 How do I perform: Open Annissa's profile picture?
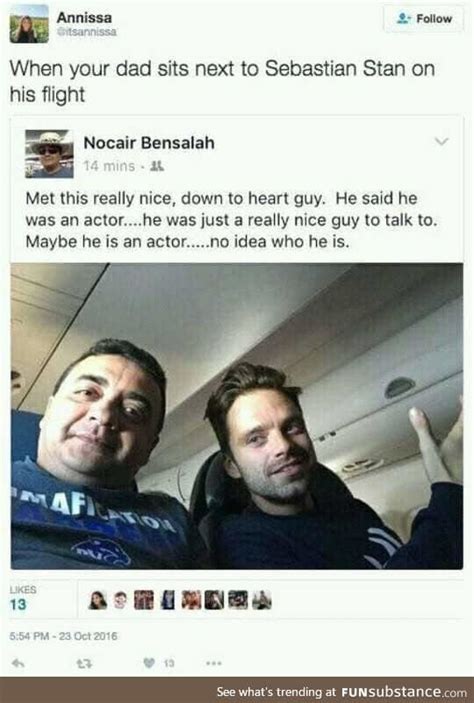[29, 24]
